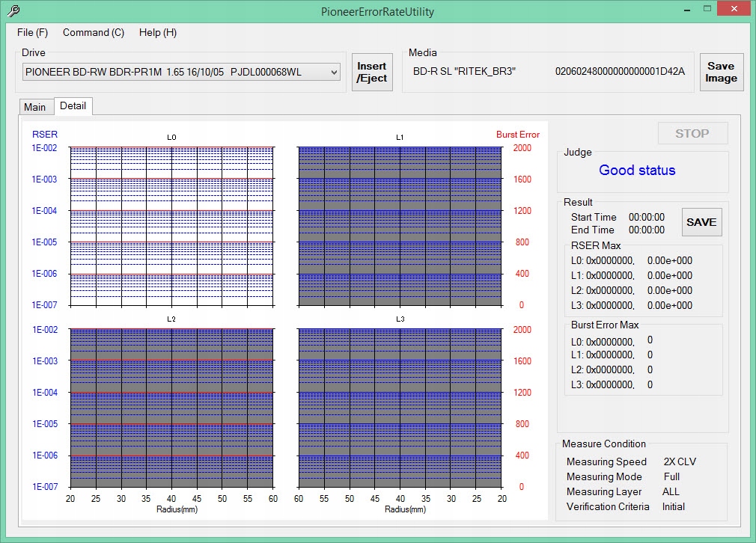Viewport: 756px width, 543px height.
Task: Expand the Drive selection dropdown
Action: 334,72
